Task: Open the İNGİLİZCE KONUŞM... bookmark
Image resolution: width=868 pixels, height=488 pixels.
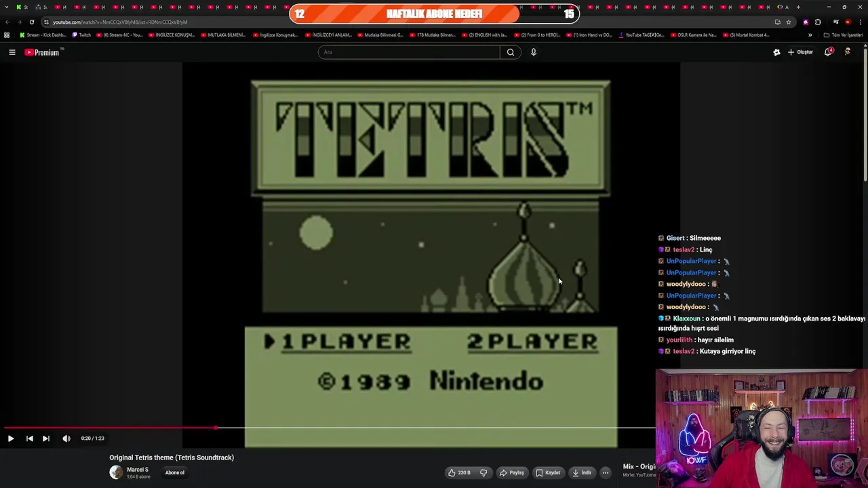Action: pos(172,35)
